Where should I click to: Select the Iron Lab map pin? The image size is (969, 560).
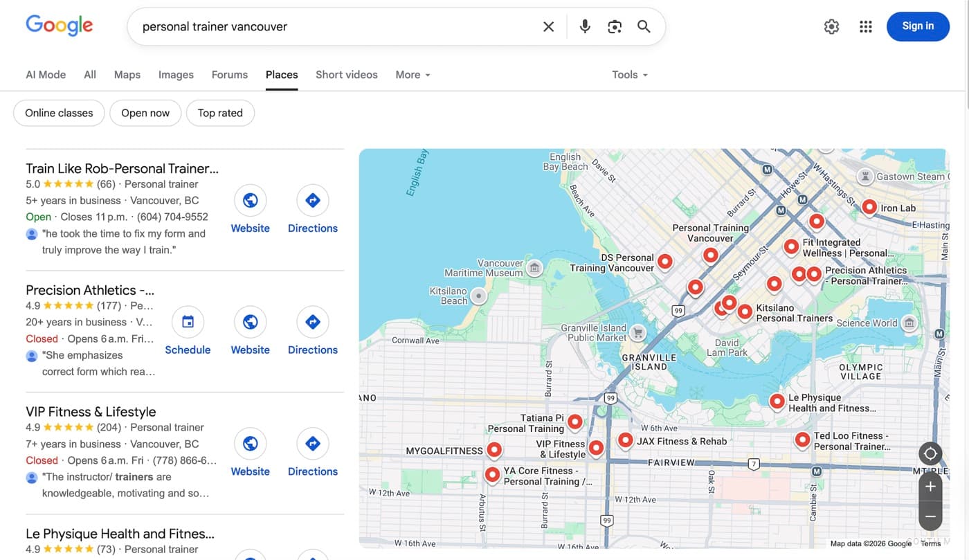coord(869,207)
